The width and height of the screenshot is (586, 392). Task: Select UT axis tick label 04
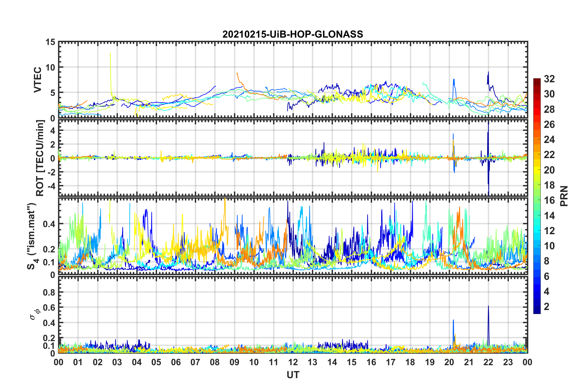pyautogui.click(x=137, y=362)
